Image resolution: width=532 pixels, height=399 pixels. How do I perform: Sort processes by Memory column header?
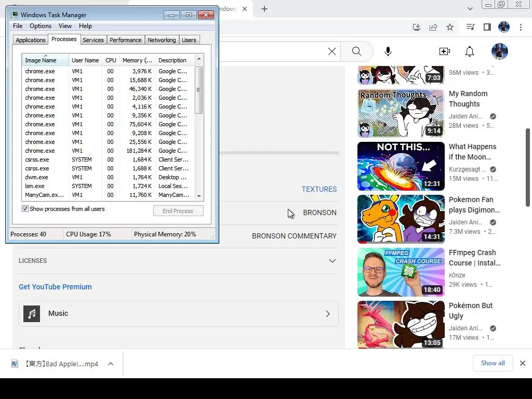tap(137, 60)
